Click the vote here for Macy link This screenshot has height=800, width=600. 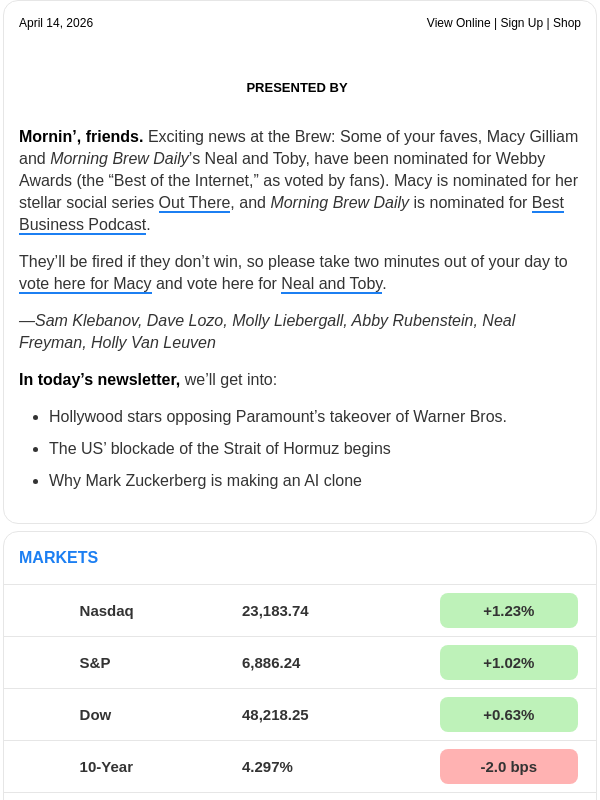tap(85, 284)
